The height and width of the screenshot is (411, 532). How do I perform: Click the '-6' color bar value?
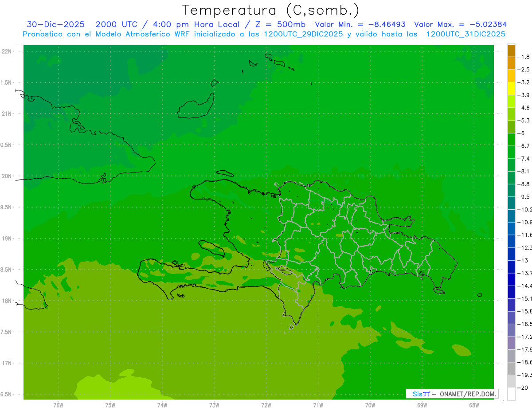521,133
